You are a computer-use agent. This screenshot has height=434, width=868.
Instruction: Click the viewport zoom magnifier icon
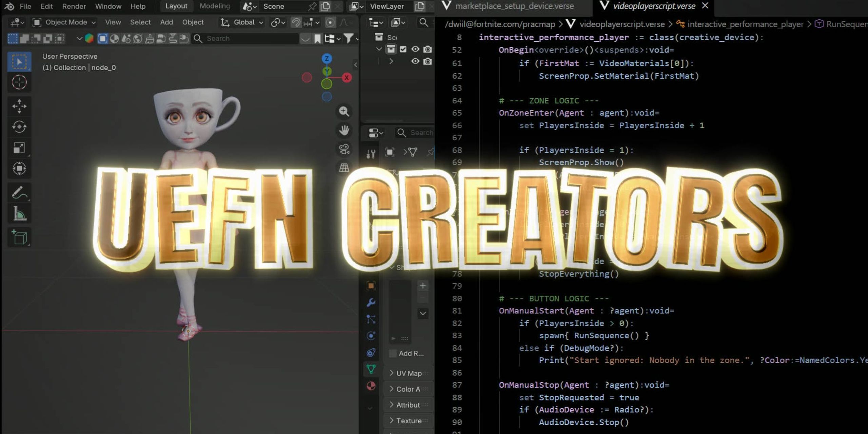coord(344,112)
